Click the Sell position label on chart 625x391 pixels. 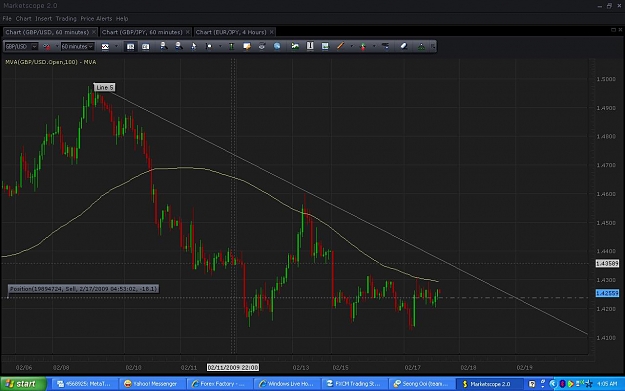click(83, 289)
